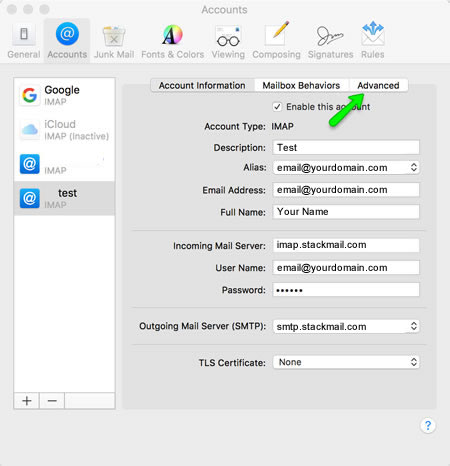Open the Alias dropdown
450x466 pixels.
[x=346, y=167]
